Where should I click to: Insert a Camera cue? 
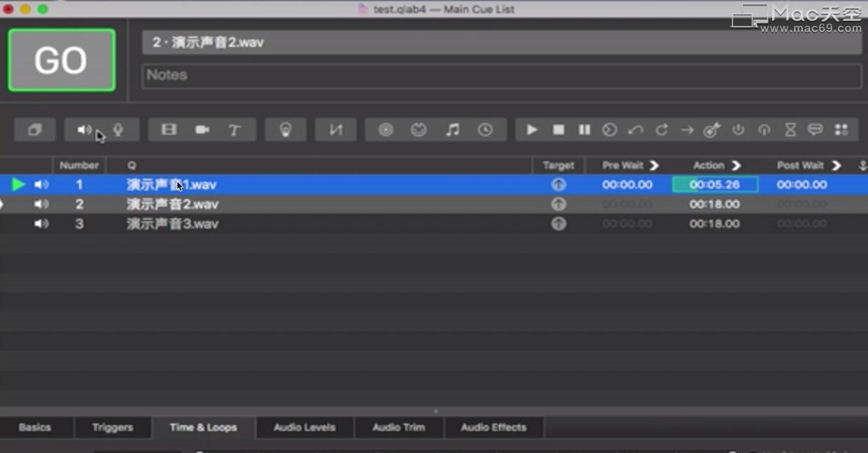203,130
